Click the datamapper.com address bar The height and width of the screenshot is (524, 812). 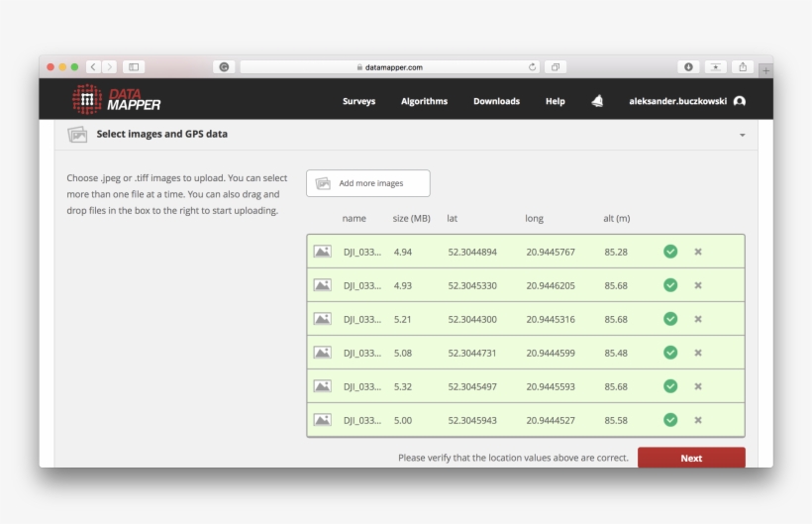(x=389, y=67)
